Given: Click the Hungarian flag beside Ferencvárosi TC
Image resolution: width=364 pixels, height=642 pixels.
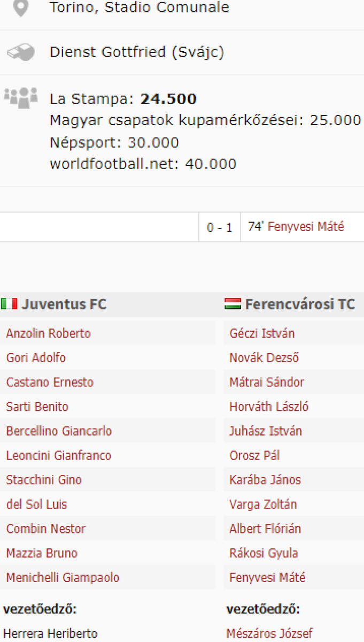Looking at the screenshot, I should click(x=233, y=304).
